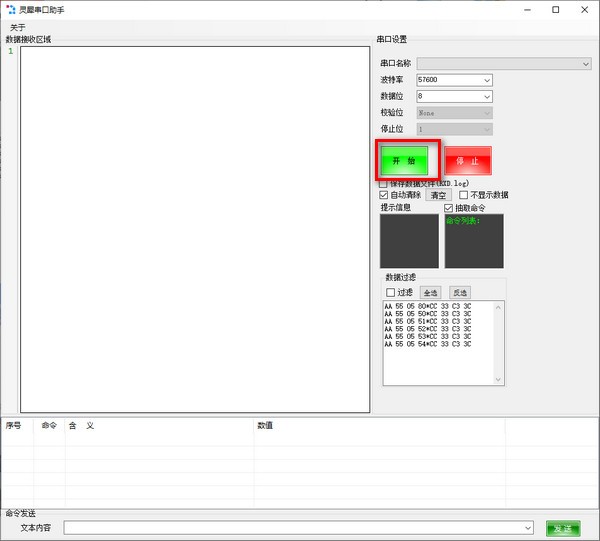600x541 pixels.
Task: Select filter row AA 55 05 54*CC 33 C3 3C
Action: pyautogui.click(x=428, y=344)
